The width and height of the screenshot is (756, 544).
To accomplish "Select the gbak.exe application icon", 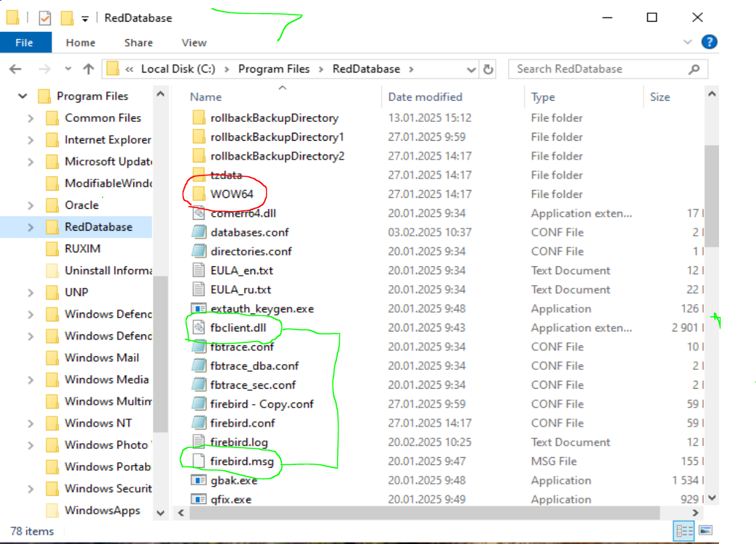I will [199, 480].
